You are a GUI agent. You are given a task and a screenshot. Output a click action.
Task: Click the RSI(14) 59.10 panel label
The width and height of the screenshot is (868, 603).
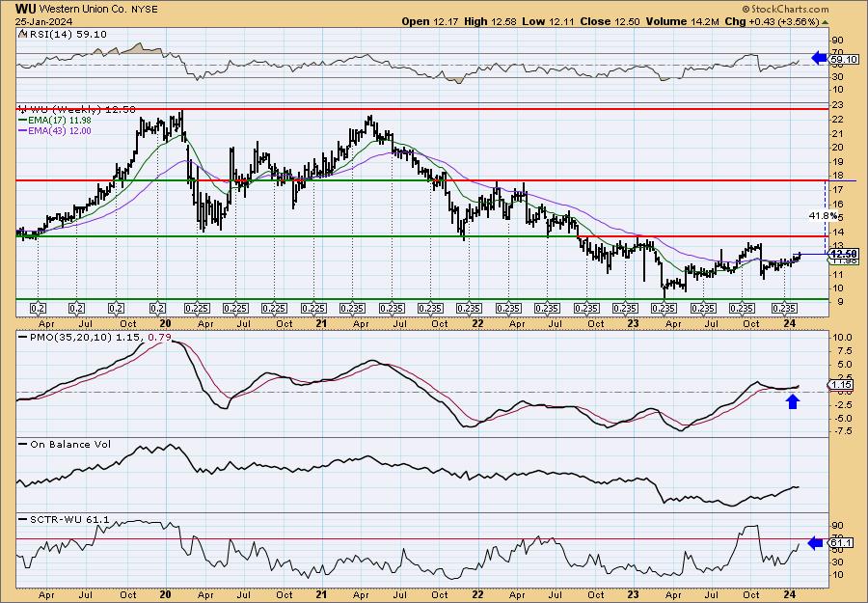[x=67, y=34]
